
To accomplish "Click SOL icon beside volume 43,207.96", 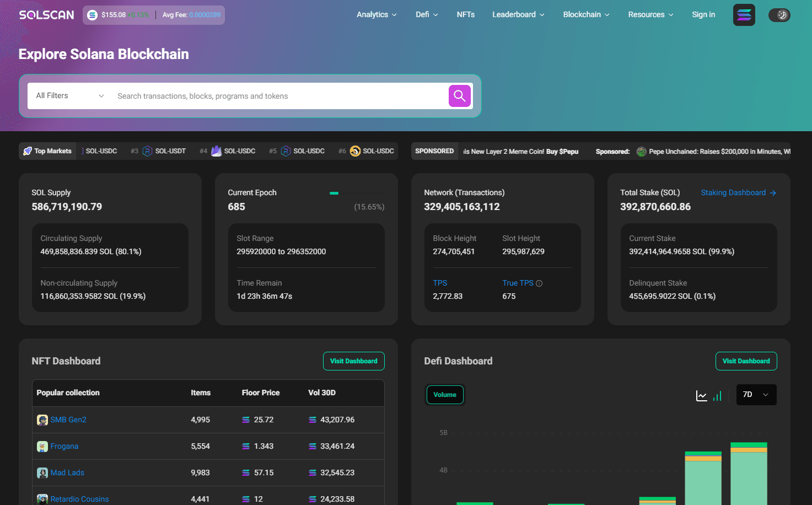I will tap(313, 420).
